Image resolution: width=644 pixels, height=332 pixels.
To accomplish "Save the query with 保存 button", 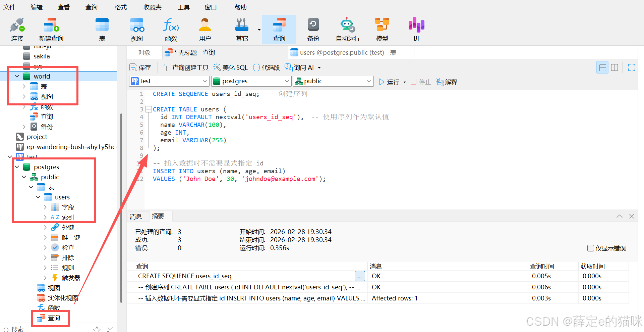I will pos(140,67).
